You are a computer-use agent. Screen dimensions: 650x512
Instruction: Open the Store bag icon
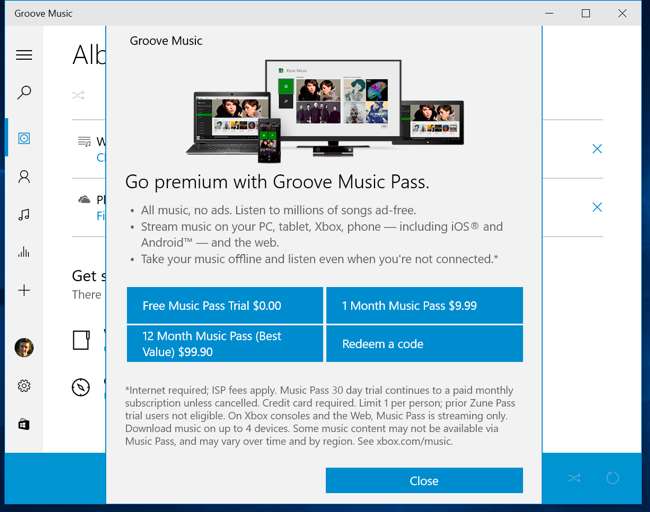24,424
